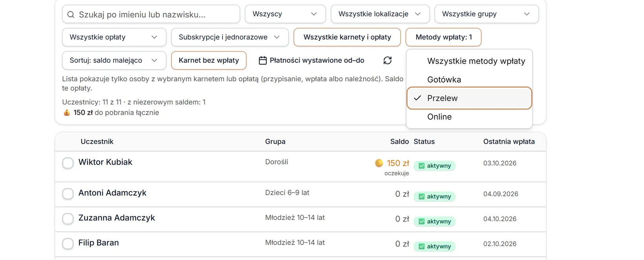Open the Wszyscy dropdown
This screenshot has width=644, height=260.
(x=285, y=14)
